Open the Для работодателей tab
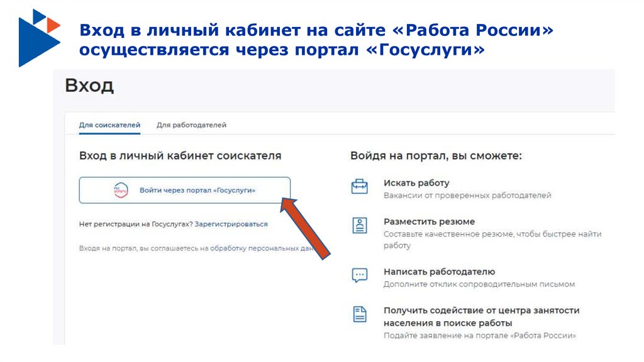This screenshot has height=362, width=644. [x=191, y=125]
